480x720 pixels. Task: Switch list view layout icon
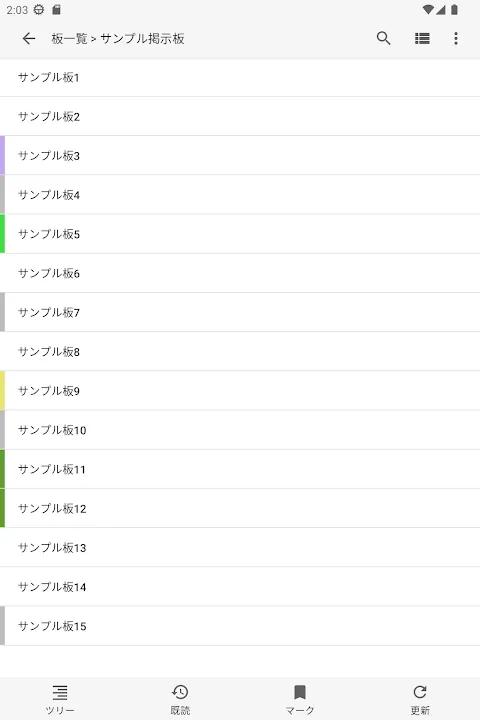[422, 39]
